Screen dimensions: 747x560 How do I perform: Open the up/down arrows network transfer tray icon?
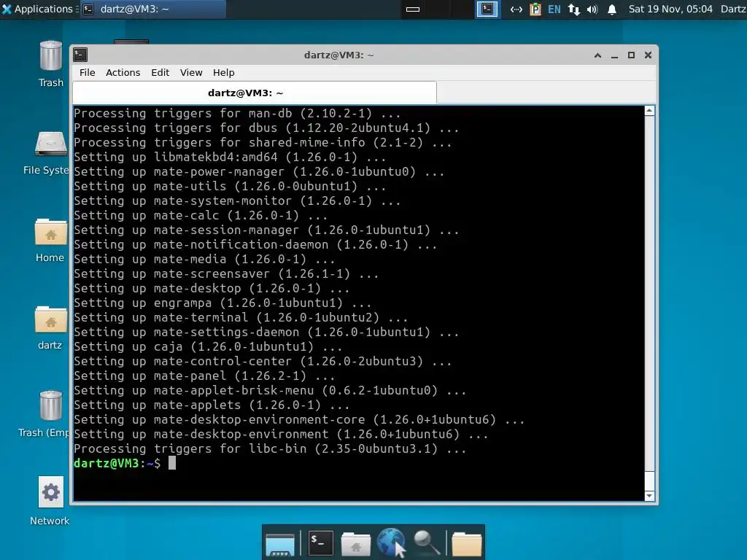(x=573, y=9)
